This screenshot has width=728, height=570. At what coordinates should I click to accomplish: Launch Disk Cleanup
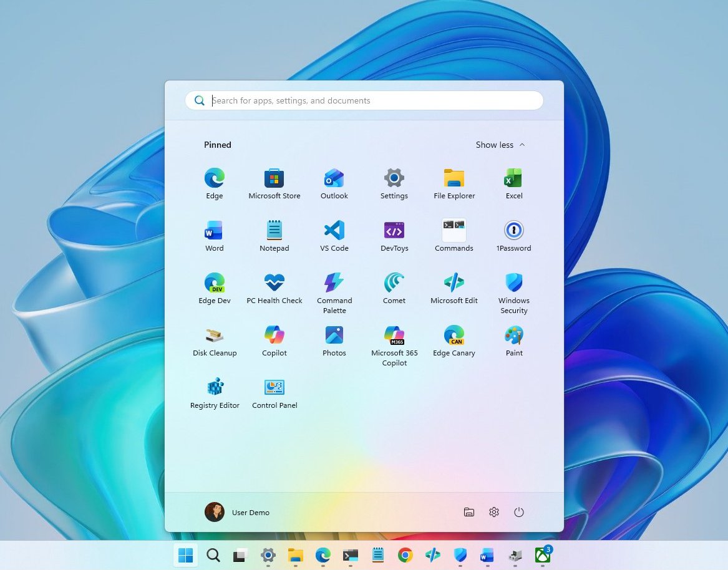tap(214, 335)
